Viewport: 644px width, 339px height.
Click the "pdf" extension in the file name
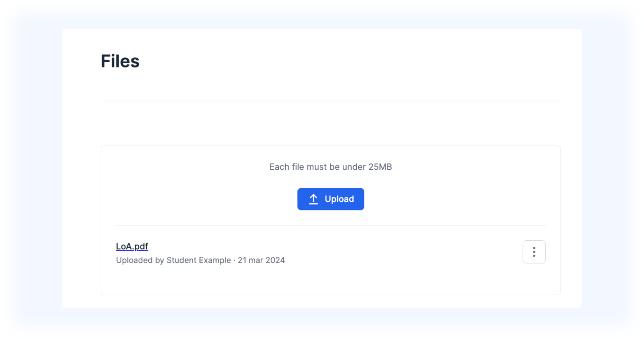pos(141,247)
